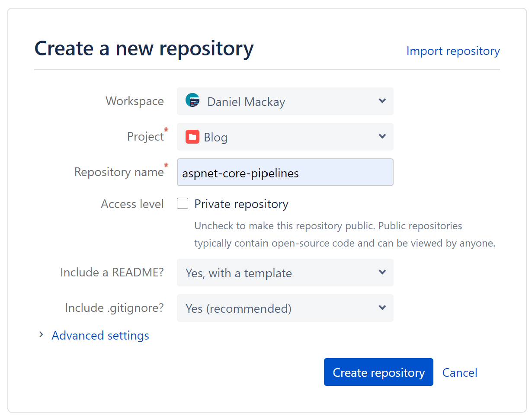Click the chevron arrow in Project field
Viewport: 532px width, 417px height.
pos(382,136)
